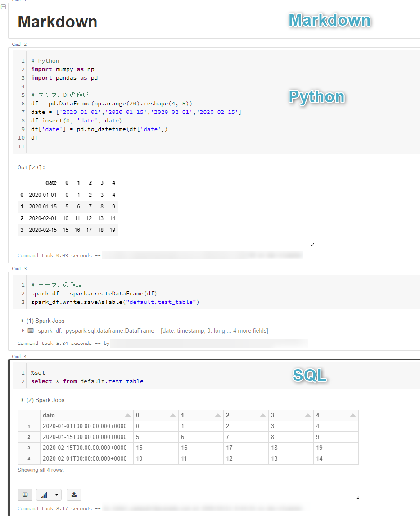420x516 pixels.
Task: Click the 'select * from default.test_table' query line
Action: [x=87, y=381]
